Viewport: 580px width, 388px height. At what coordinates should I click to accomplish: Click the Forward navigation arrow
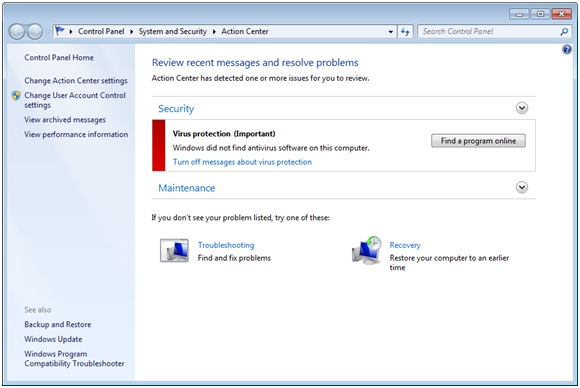click(35, 32)
